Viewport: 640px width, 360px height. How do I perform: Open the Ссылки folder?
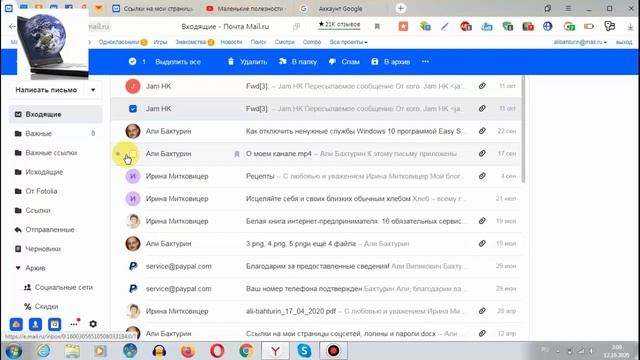click(56, 210)
